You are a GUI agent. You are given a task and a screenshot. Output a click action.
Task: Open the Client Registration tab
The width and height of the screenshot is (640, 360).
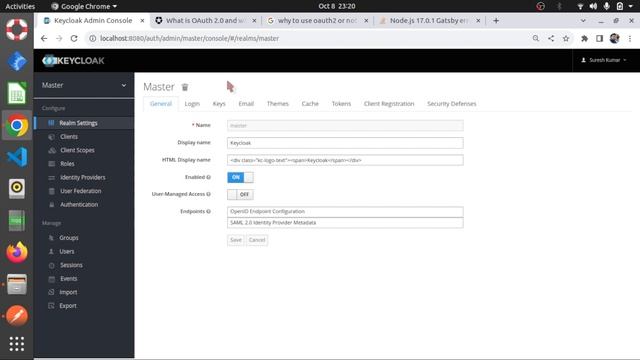pos(389,104)
